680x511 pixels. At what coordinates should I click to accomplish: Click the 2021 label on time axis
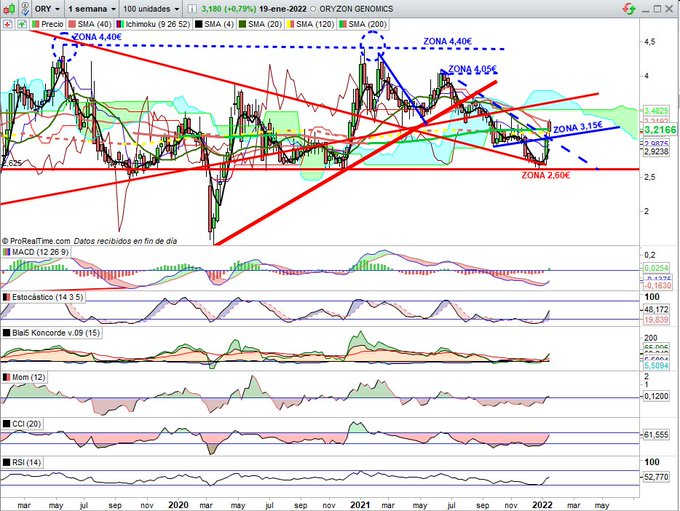360,505
